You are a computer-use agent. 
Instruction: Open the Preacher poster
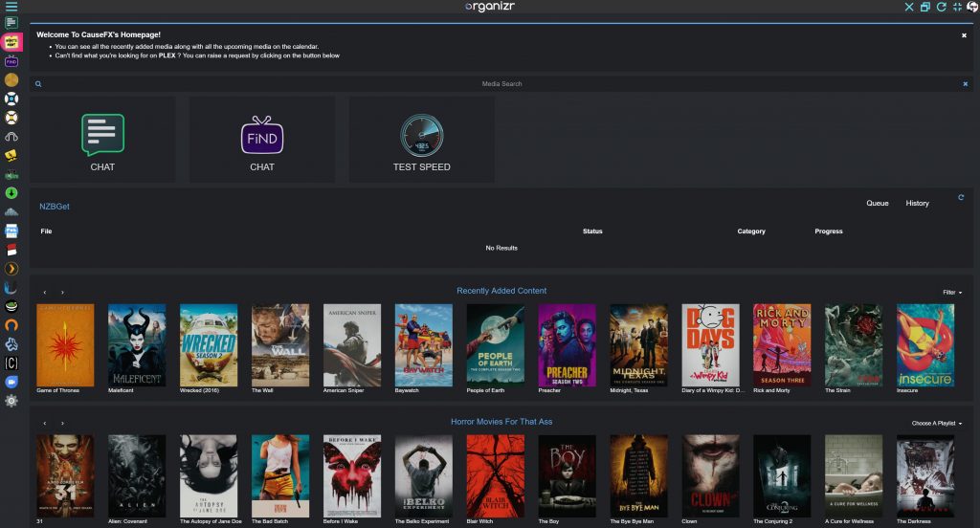pyautogui.click(x=567, y=345)
